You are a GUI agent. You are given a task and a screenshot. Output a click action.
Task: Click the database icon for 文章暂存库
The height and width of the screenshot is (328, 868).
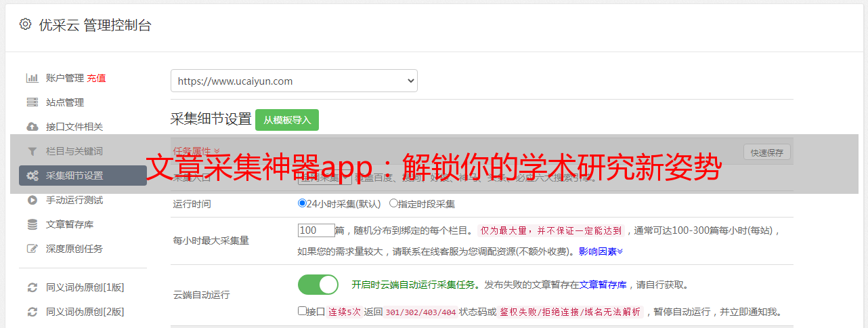pos(32,224)
